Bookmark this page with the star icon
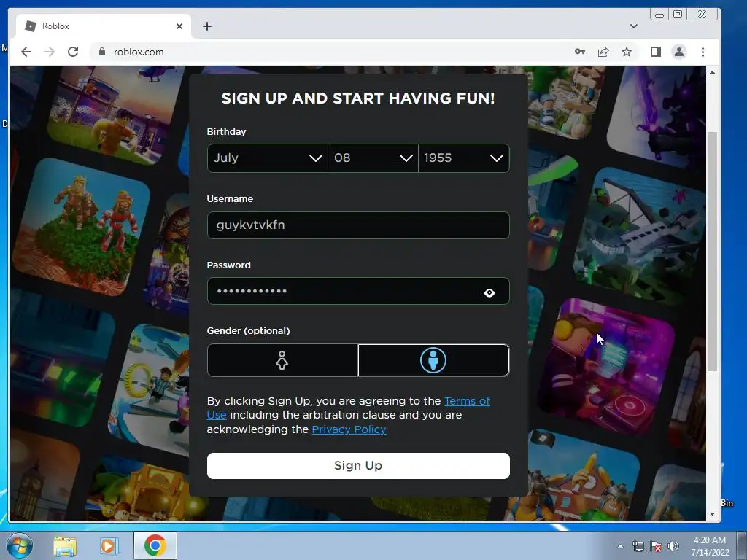Viewport: 747px width, 560px height. 627,52
